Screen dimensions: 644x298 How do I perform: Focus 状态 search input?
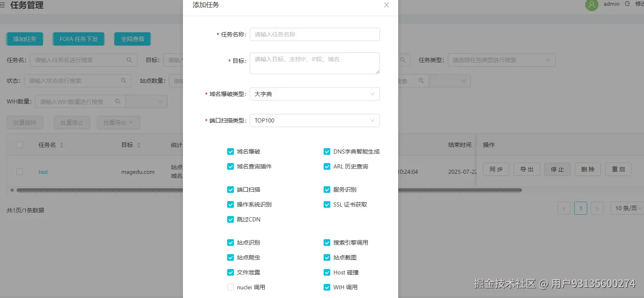point(78,81)
